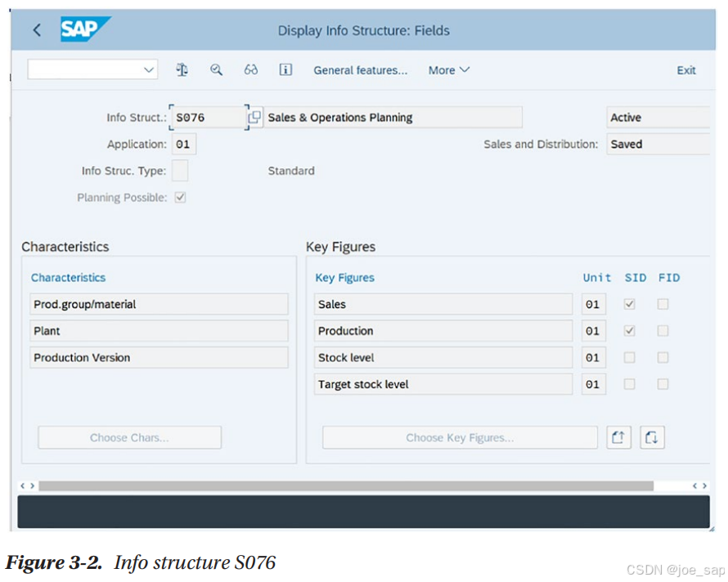The height and width of the screenshot is (582, 728).
Task: Open General features...
Action: coord(360,70)
